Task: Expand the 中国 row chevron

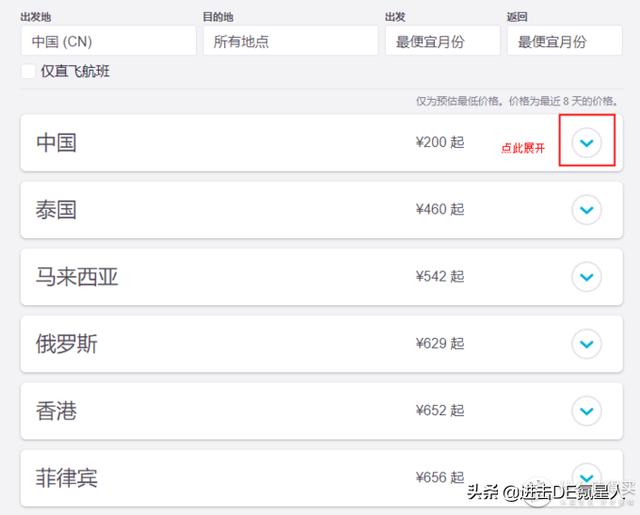Action: tap(587, 142)
